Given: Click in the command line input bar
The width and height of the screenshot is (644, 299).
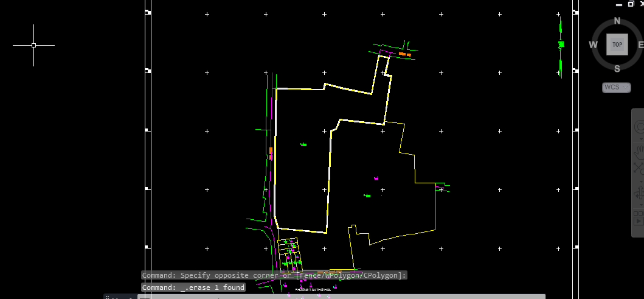Looking at the screenshot, I should tap(341, 297).
